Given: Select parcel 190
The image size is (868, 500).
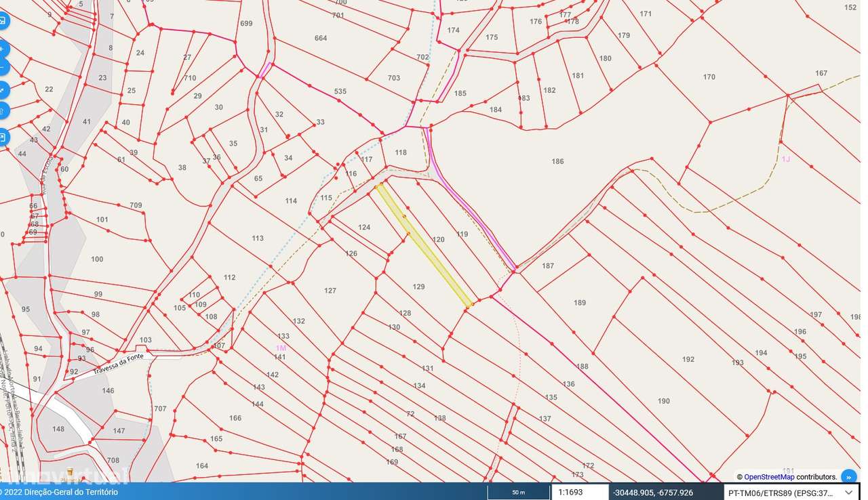Looking at the screenshot, I should [x=664, y=401].
